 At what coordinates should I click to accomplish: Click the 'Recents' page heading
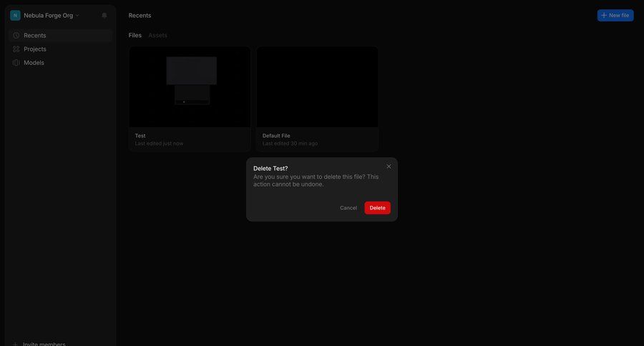point(140,15)
